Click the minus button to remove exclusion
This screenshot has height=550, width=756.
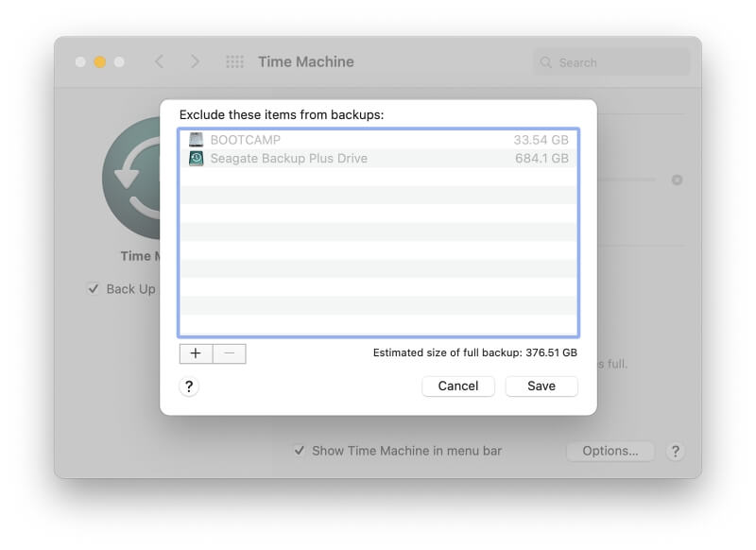tap(230, 353)
